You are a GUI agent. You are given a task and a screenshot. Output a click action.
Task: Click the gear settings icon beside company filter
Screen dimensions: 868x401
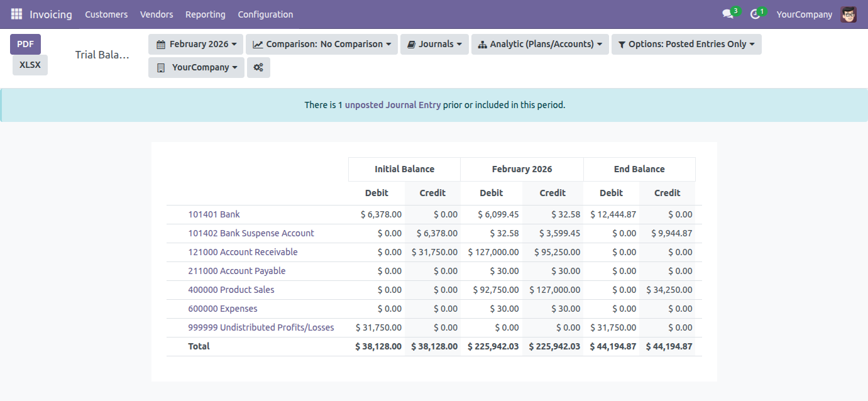[258, 67]
